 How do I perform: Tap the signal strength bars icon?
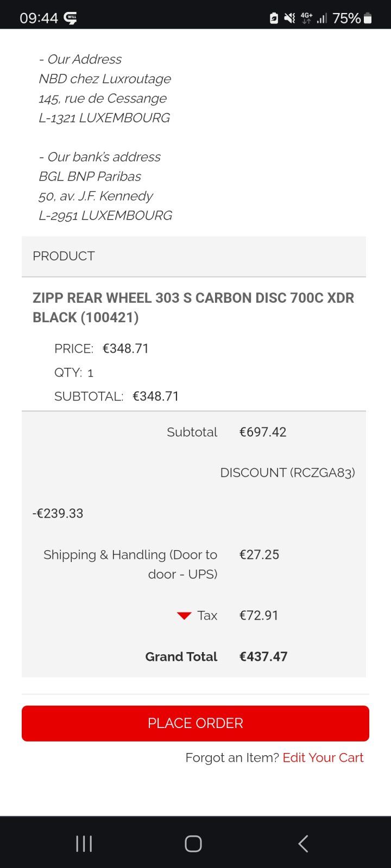(322, 18)
